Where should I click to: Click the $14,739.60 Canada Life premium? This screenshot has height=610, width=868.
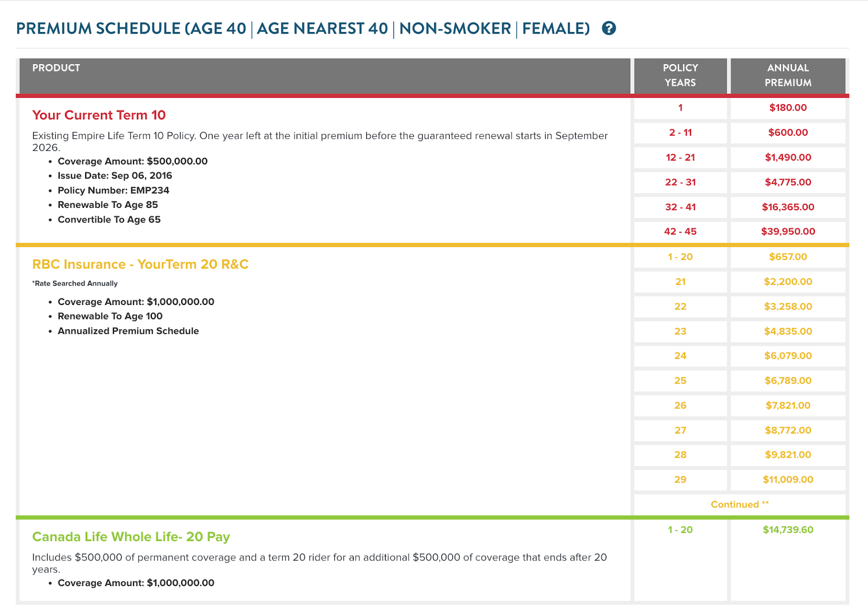tap(788, 530)
